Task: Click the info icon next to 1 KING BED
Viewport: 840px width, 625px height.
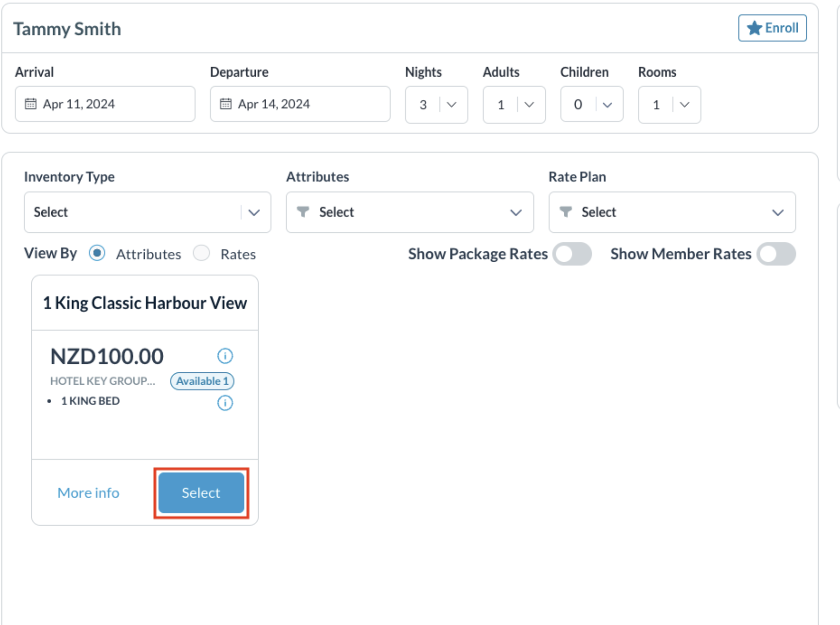Action: [225, 403]
